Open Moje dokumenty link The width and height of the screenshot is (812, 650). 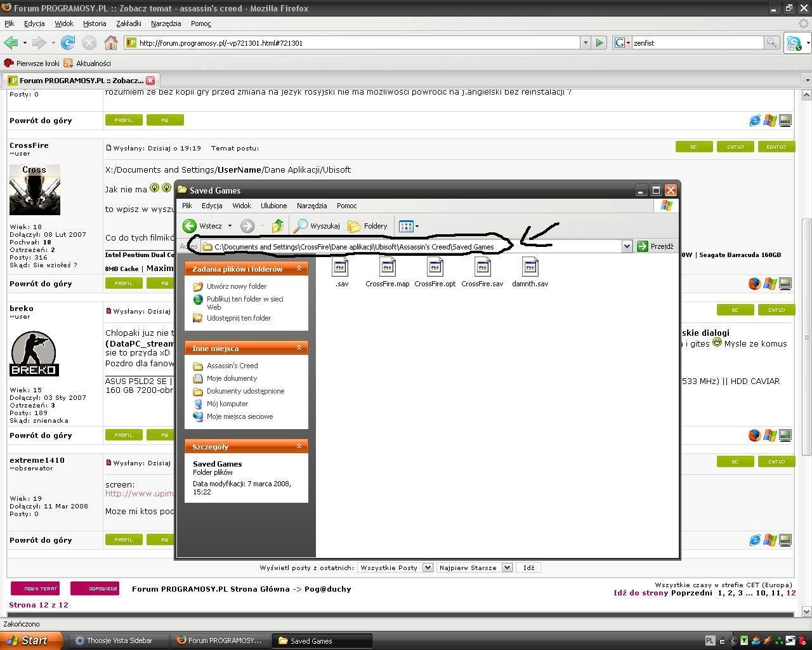point(232,378)
